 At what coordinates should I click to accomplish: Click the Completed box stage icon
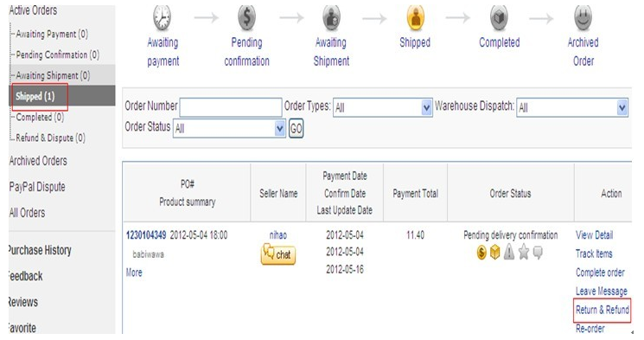[499, 17]
